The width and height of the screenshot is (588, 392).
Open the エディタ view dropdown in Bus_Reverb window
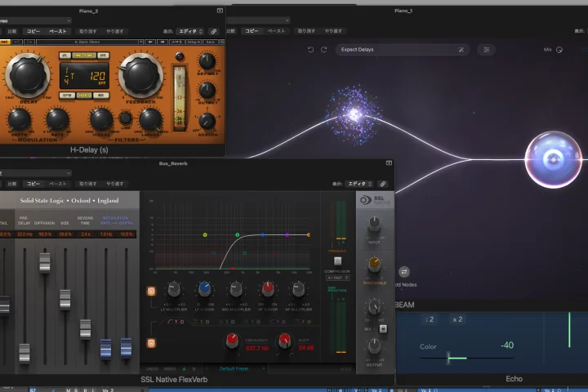359,184
